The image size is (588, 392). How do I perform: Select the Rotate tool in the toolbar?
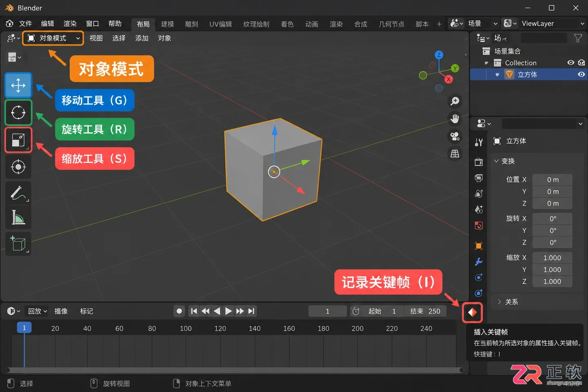[x=18, y=112]
